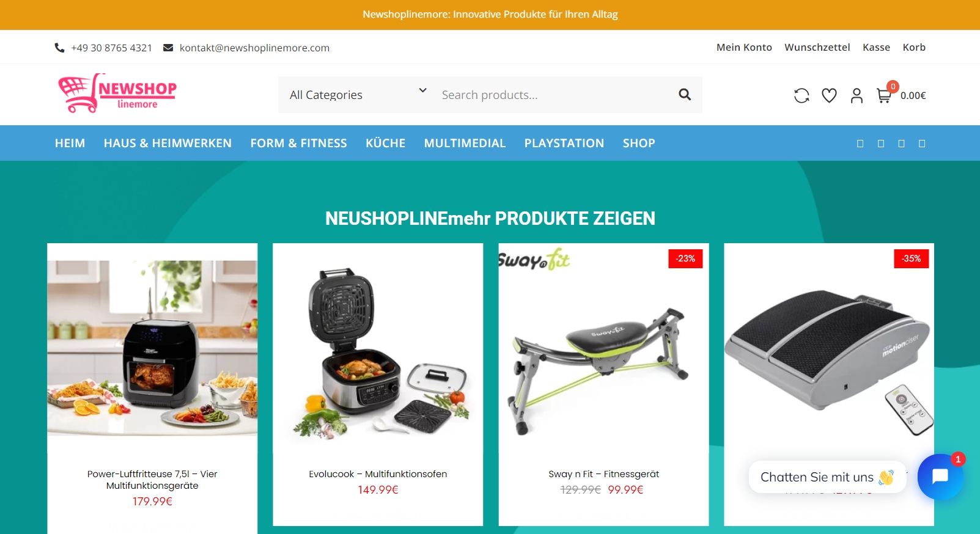Viewport: 980px width, 534px height.
Task: Open the compare/refresh arrows icon
Action: click(x=801, y=95)
